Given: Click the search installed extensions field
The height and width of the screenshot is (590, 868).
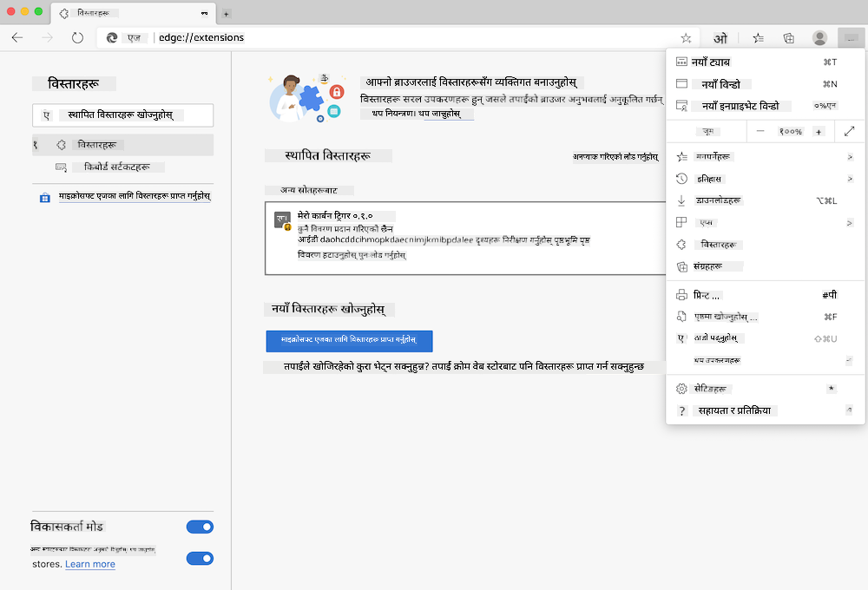Looking at the screenshot, I should click(x=122, y=115).
